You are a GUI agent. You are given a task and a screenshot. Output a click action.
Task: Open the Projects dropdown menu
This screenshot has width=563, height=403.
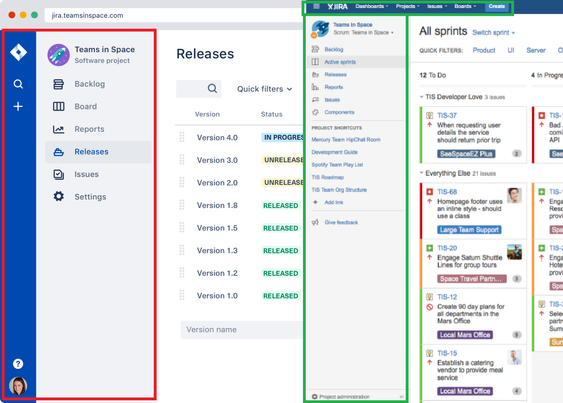click(408, 6)
